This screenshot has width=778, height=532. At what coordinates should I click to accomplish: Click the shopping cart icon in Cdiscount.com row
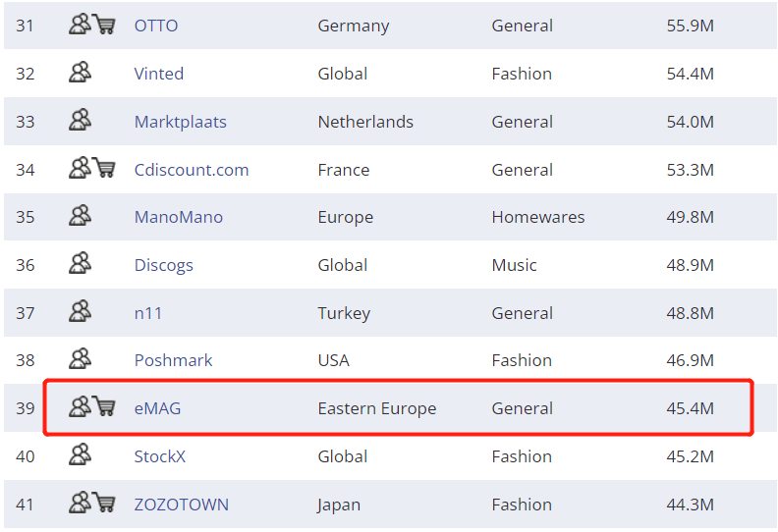point(104,169)
